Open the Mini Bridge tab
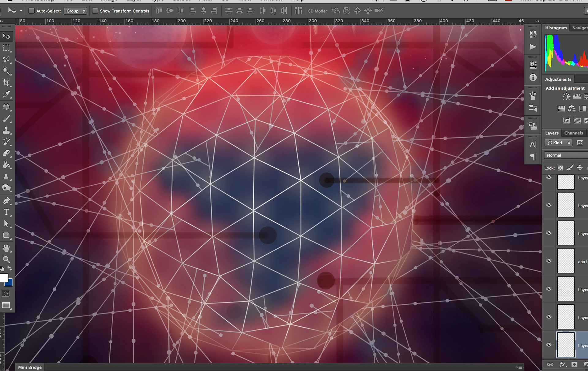The height and width of the screenshot is (371, 588). pyautogui.click(x=30, y=367)
